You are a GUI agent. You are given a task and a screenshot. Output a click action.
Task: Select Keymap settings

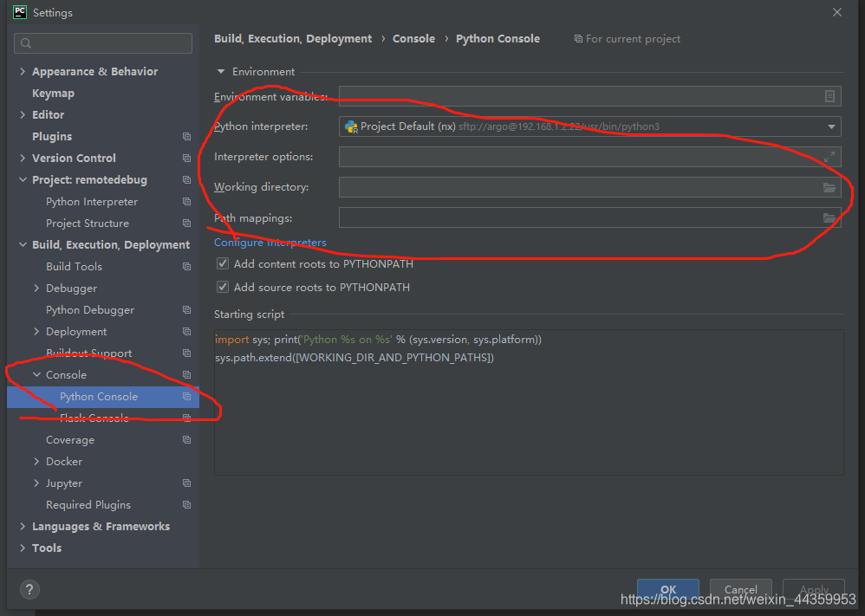[x=53, y=94]
